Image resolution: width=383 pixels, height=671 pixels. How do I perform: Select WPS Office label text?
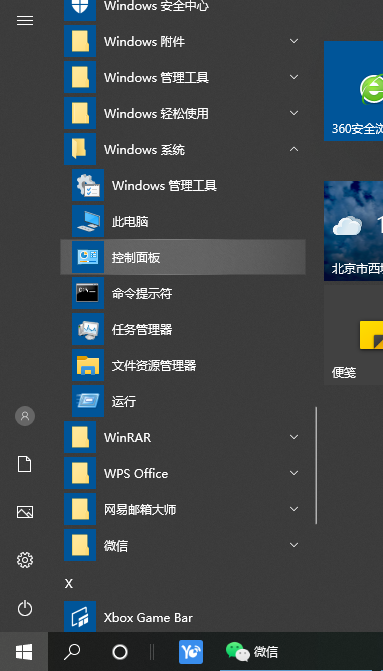(x=136, y=473)
